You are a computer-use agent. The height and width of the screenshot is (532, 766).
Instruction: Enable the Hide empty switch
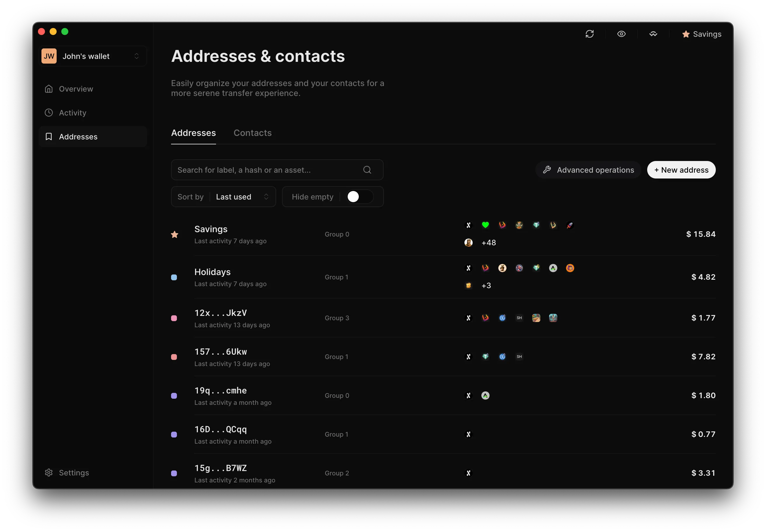[360, 197]
